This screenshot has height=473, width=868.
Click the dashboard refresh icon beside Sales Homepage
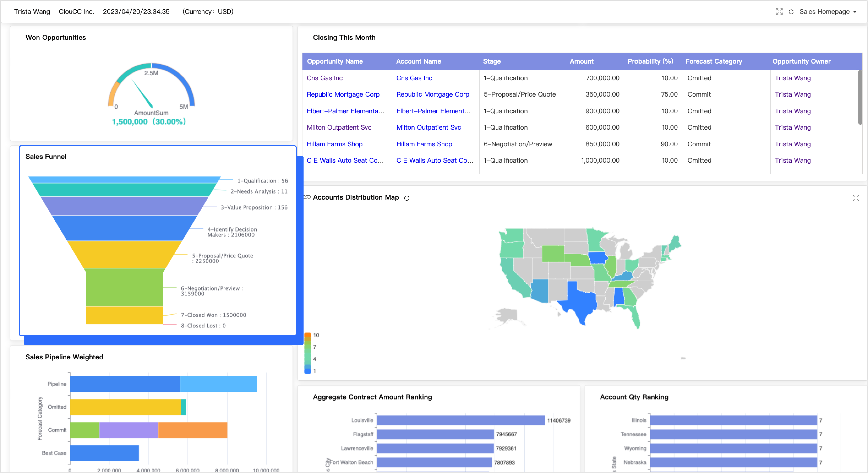(x=791, y=12)
